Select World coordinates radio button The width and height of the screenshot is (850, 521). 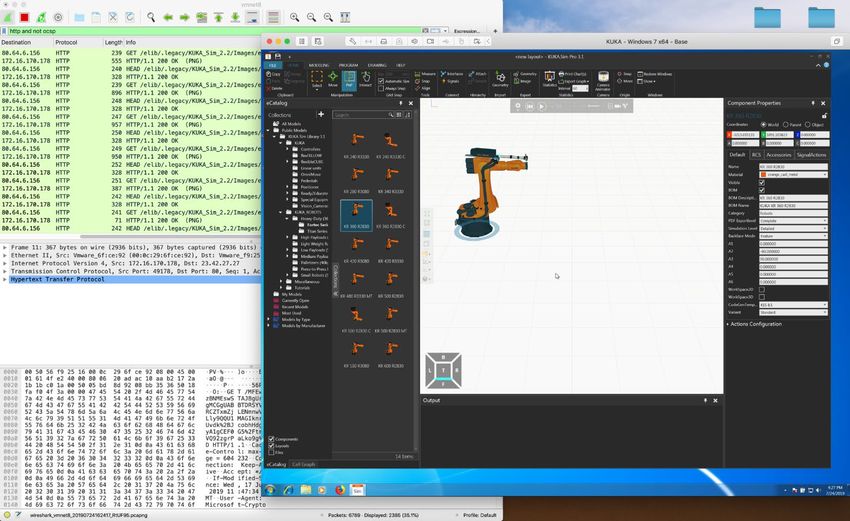tap(763, 125)
